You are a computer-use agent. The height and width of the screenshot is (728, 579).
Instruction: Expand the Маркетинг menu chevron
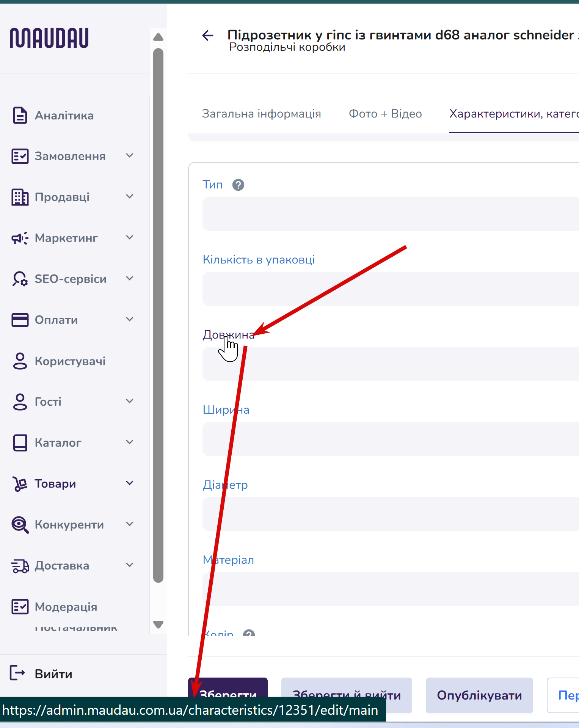point(130,237)
